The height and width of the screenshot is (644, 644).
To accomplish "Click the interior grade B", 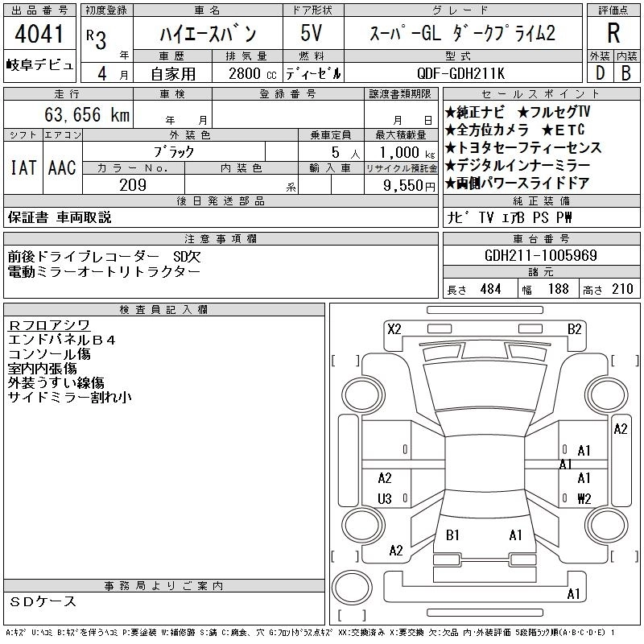I will coord(626,73).
